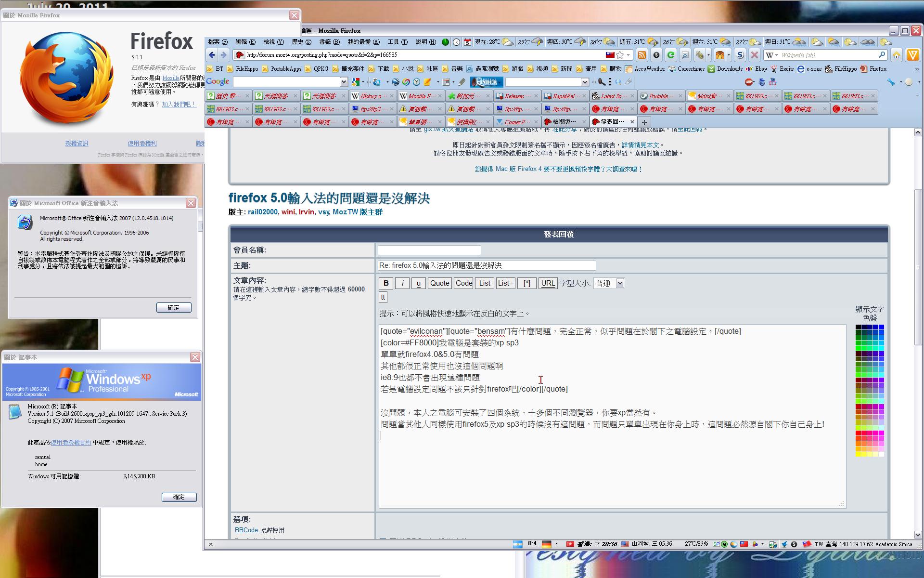This screenshot has height=578, width=924.
Task: Open the Adblock Plus ABP icon
Action: click(x=749, y=82)
